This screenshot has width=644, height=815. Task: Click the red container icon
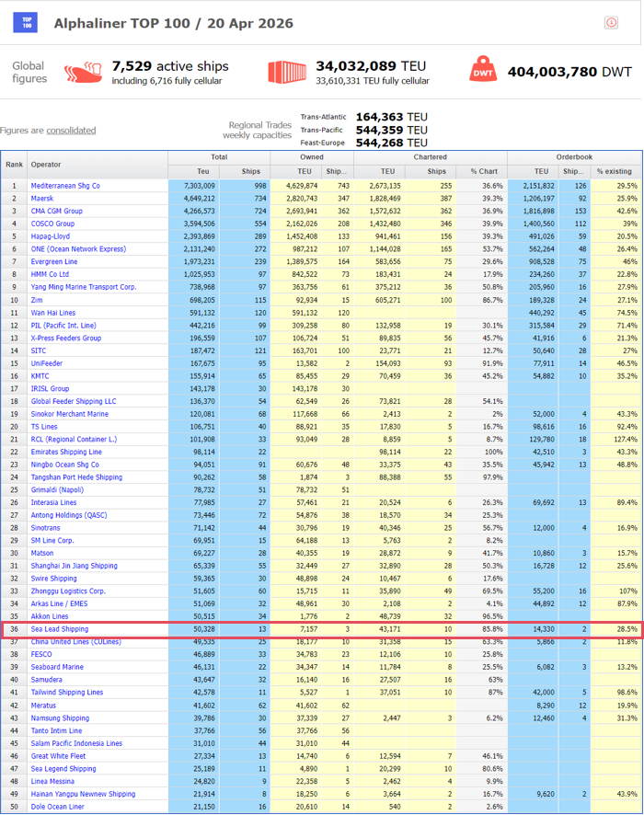coord(286,73)
